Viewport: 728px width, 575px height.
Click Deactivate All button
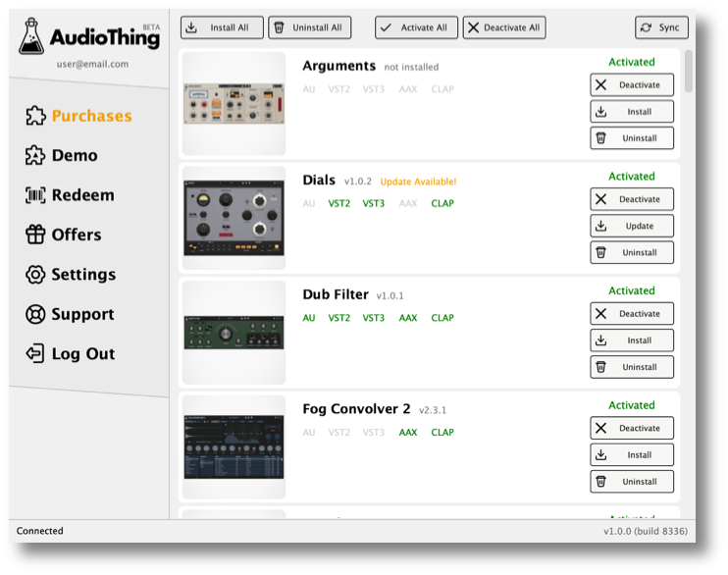click(504, 27)
